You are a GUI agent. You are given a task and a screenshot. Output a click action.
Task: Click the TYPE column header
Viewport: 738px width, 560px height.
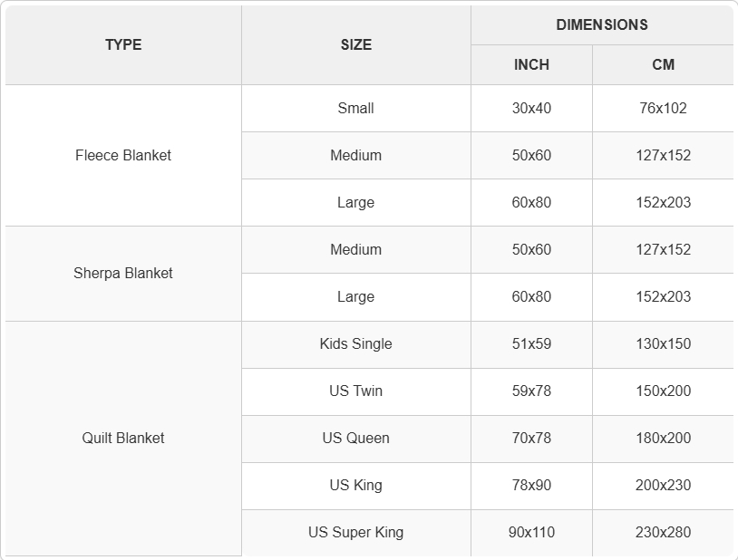pyautogui.click(x=123, y=45)
